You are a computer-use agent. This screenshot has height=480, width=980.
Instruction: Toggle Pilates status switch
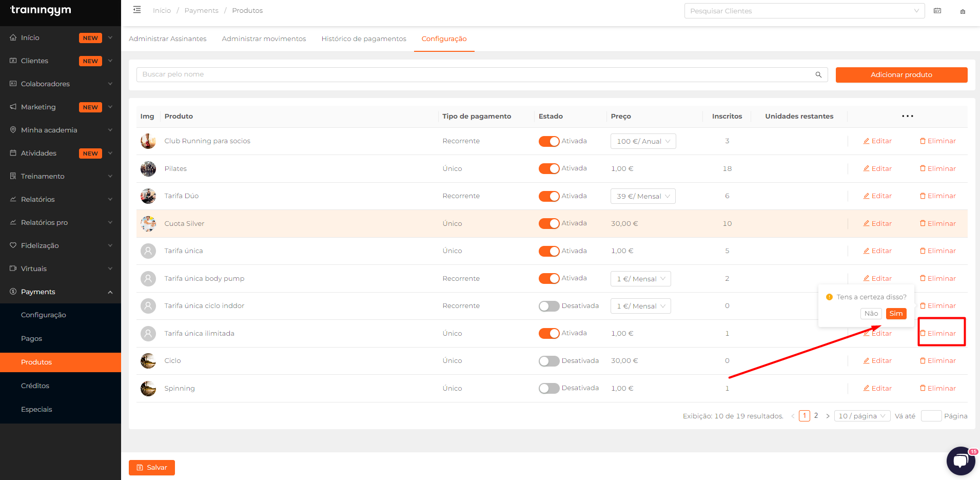549,168
